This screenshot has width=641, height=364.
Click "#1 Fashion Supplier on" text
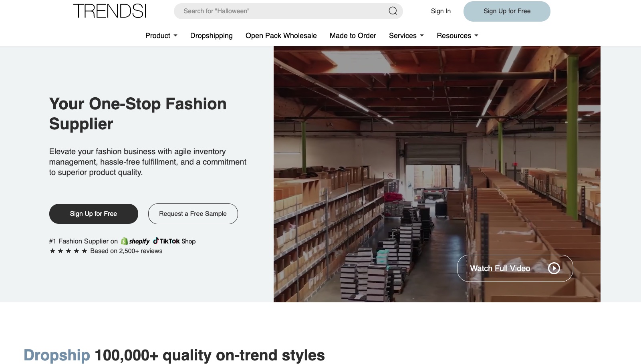click(x=83, y=241)
